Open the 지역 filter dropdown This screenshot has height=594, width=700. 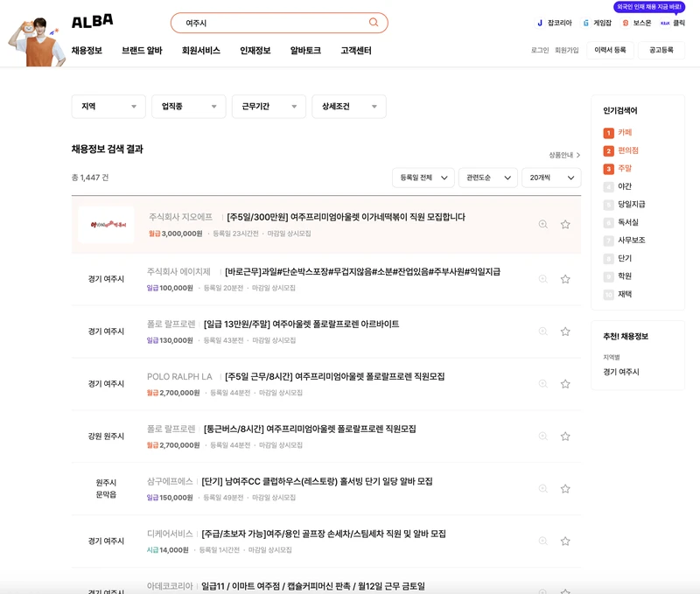(x=108, y=106)
